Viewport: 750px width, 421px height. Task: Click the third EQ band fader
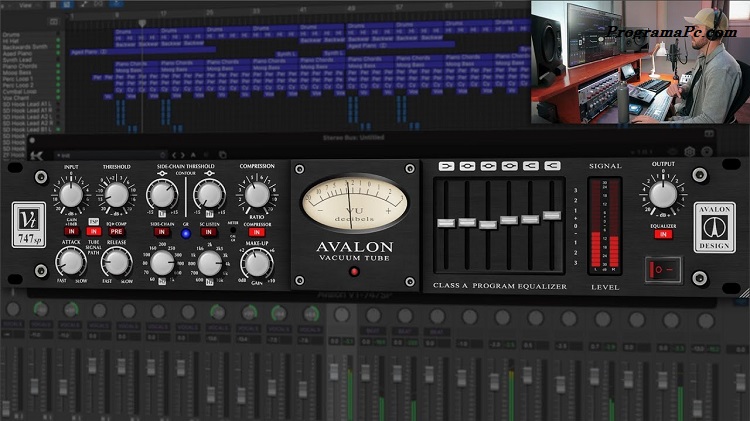pos(488,225)
